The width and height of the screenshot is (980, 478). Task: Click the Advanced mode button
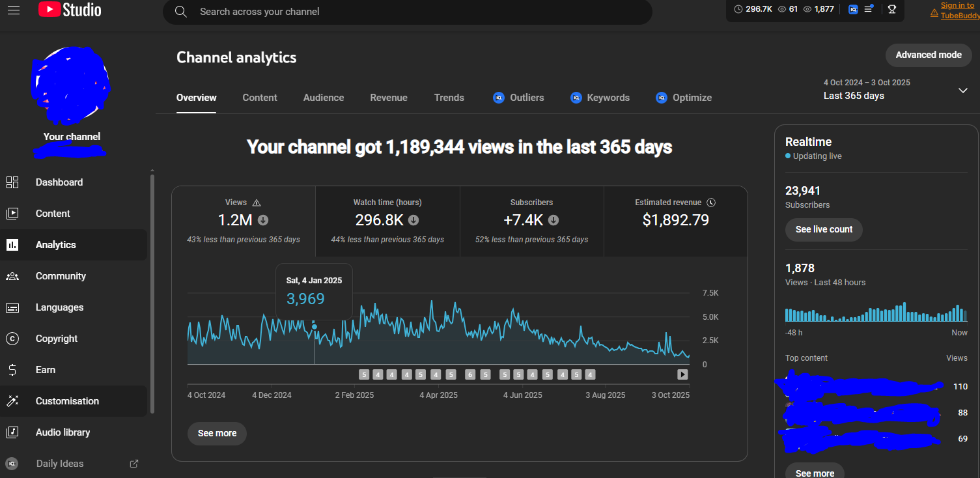point(928,55)
